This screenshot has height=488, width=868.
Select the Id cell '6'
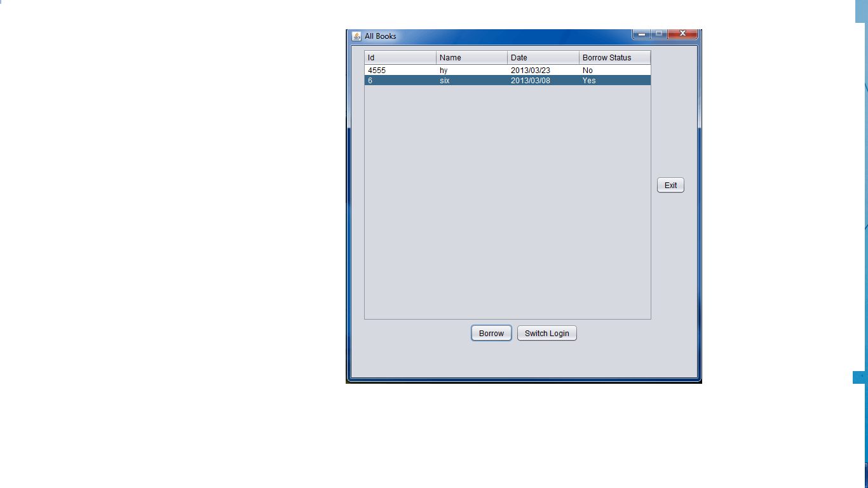[x=400, y=80]
